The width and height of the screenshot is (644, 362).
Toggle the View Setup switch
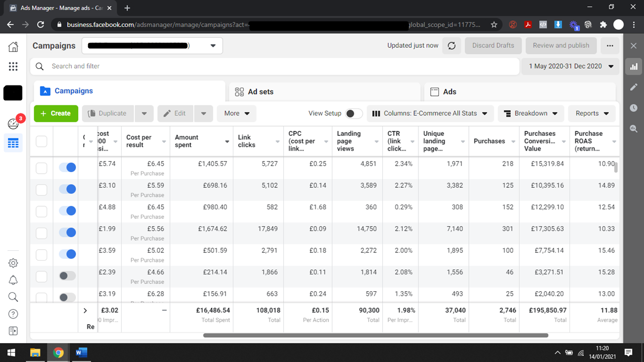pyautogui.click(x=354, y=113)
